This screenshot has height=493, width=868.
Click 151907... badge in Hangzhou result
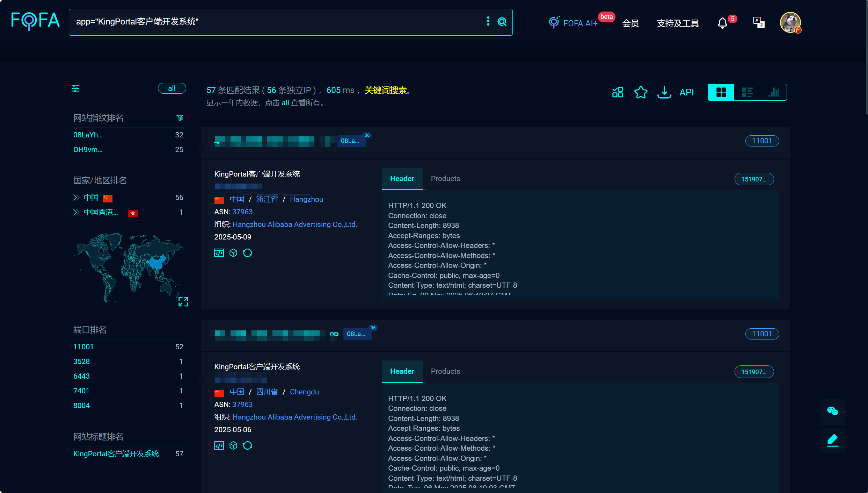[x=754, y=179]
